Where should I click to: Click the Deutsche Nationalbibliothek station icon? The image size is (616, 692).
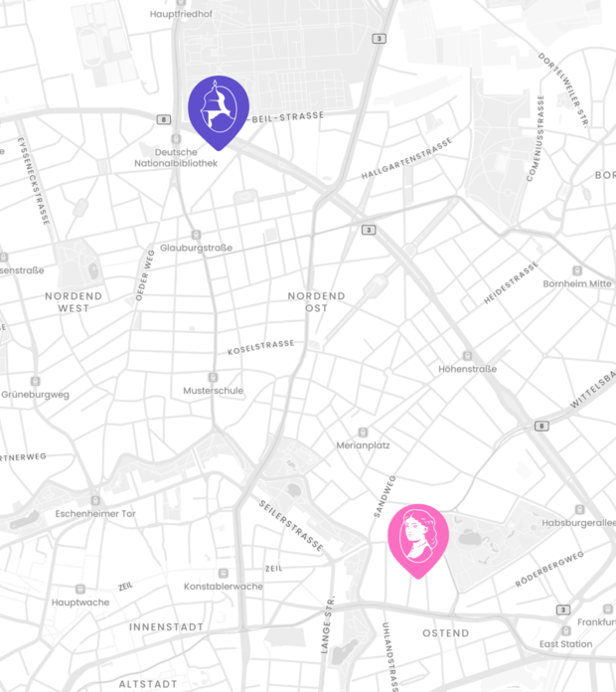pyautogui.click(x=176, y=139)
